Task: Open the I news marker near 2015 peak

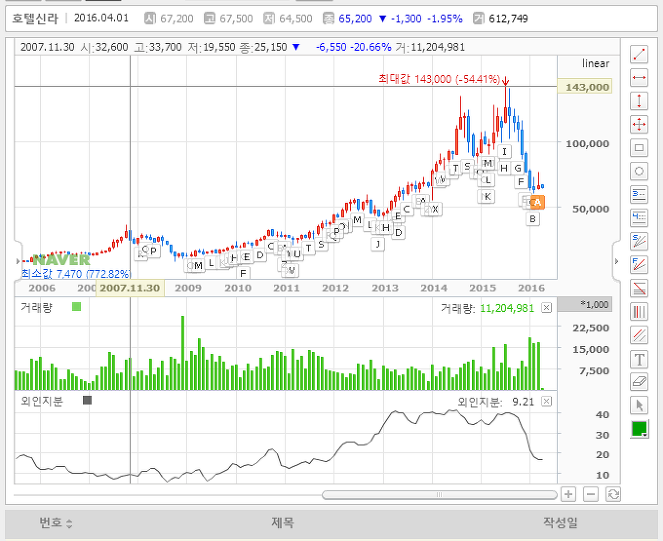Action: [x=504, y=151]
